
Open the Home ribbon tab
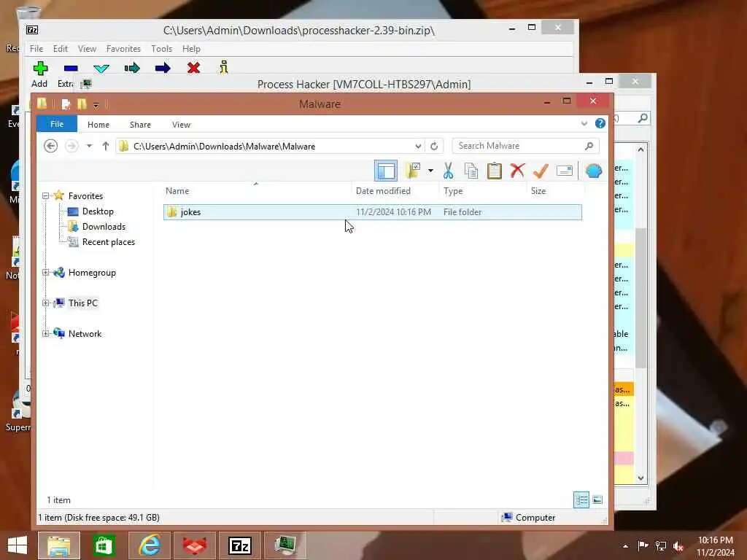point(98,124)
